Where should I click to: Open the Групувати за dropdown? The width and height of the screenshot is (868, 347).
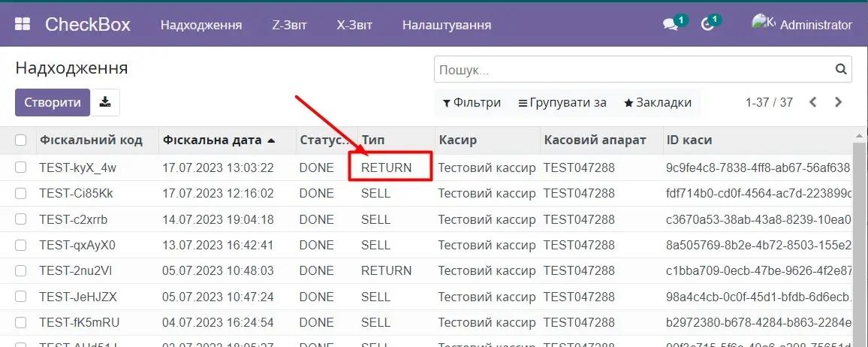coord(562,103)
